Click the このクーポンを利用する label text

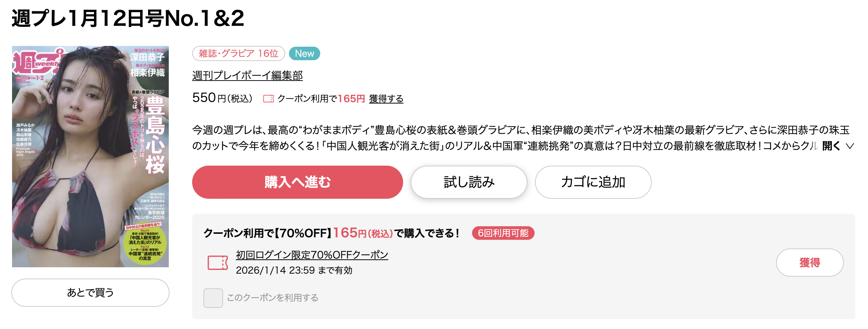pyautogui.click(x=272, y=298)
